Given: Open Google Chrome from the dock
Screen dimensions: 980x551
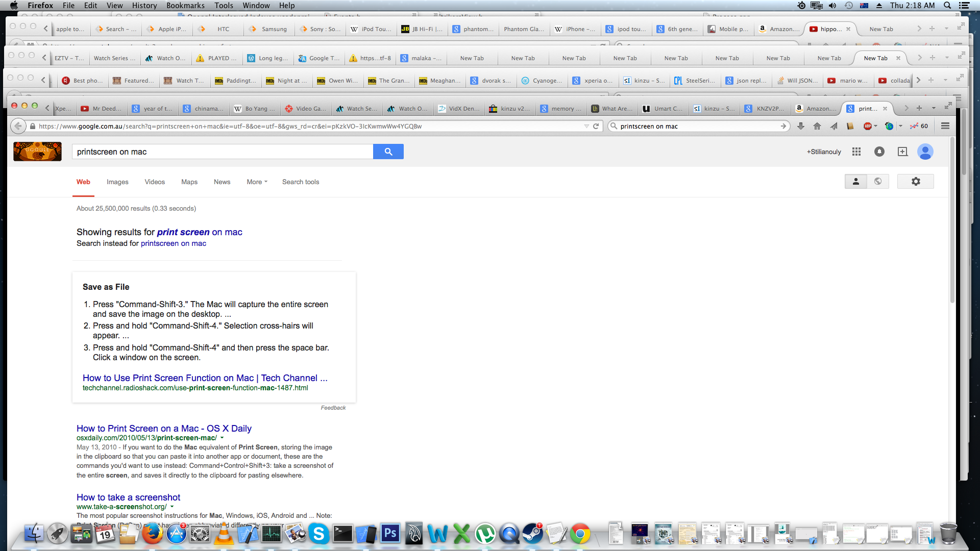Looking at the screenshot, I should [580, 534].
